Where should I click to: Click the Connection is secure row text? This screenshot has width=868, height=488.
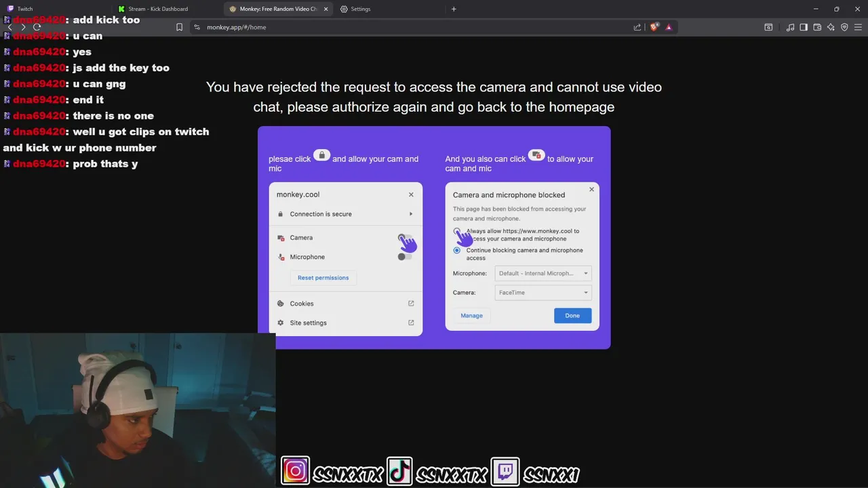[321, 214]
